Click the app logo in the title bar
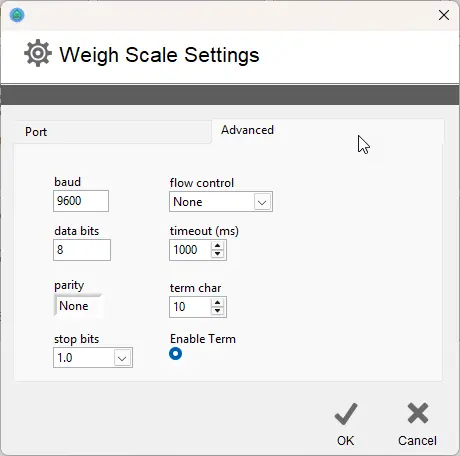460x456 pixels. 17,15
